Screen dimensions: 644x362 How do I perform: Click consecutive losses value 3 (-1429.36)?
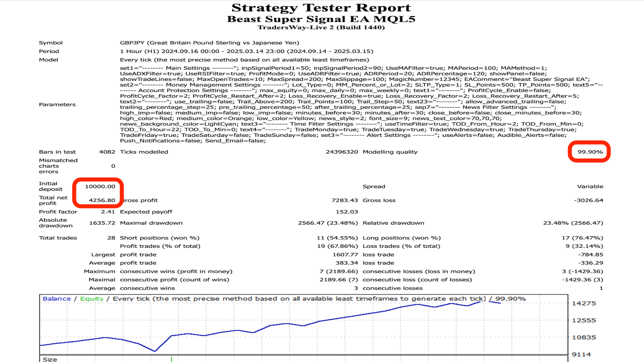click(582, 271)
